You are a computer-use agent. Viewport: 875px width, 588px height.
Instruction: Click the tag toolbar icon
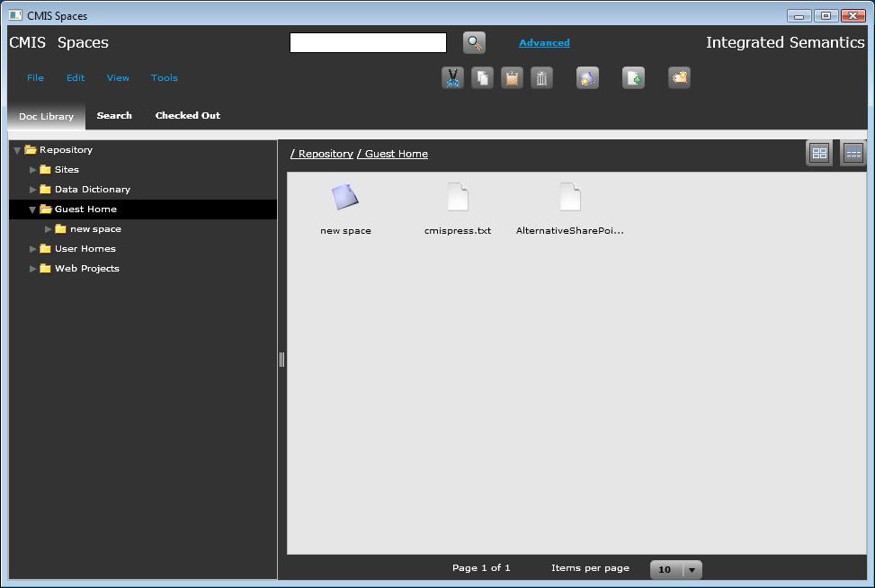point(680,78)
